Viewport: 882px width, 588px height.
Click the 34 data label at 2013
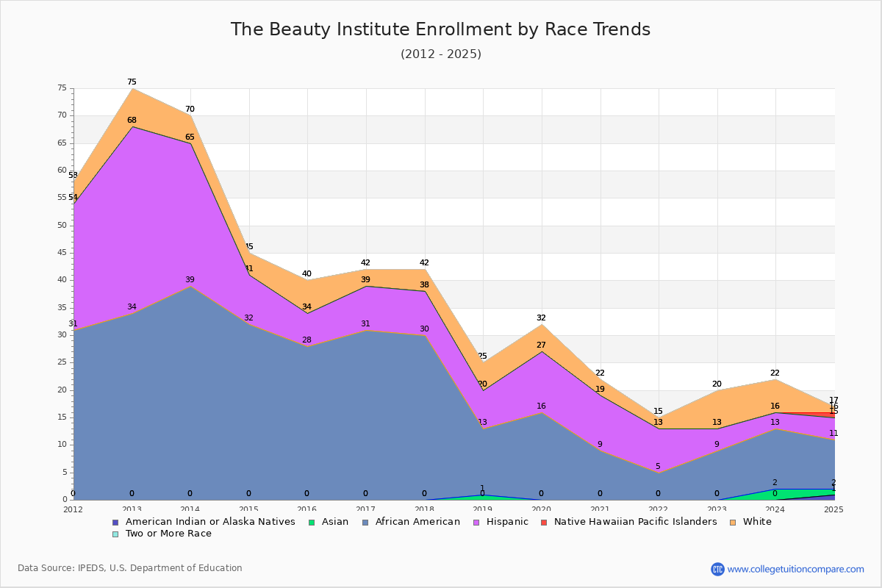click(x=132, y=307)
